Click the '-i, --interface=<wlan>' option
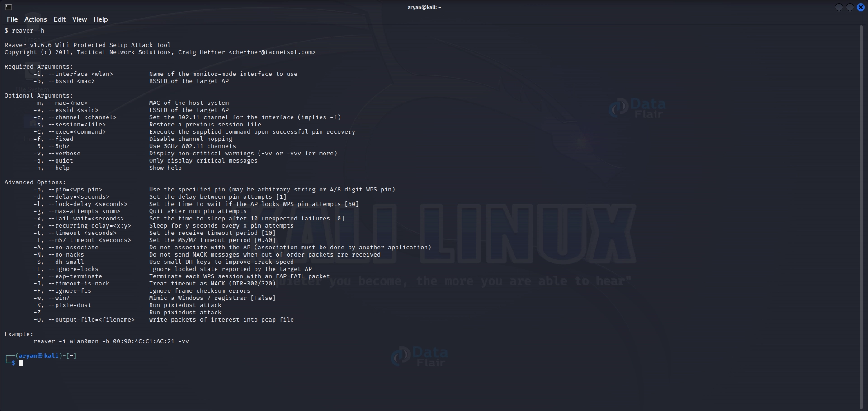The height and width of the screenshot is (411, 868). pyautogui.click(x=73, y=74)
